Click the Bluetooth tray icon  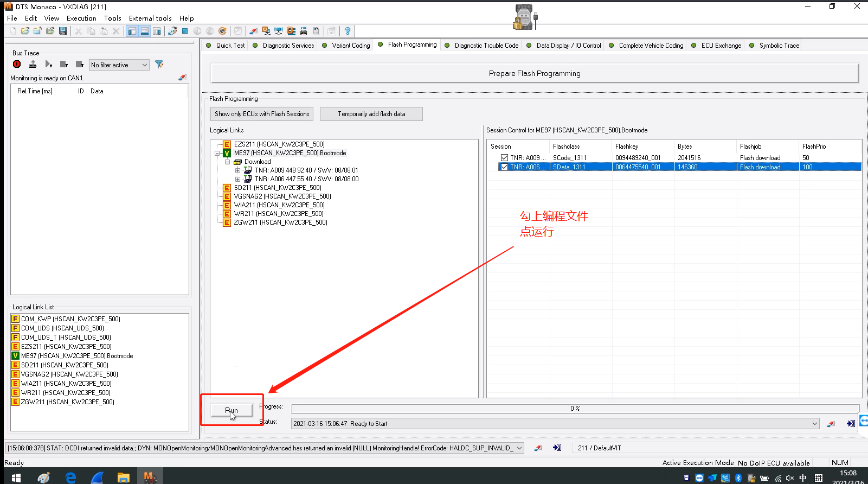[738, 478]
